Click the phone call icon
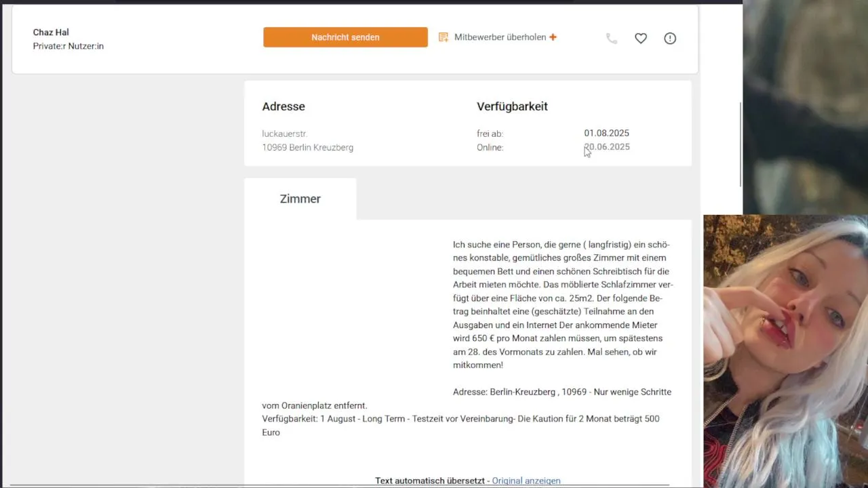This screenshot has width=868, height=488. (x=612, y=39)
